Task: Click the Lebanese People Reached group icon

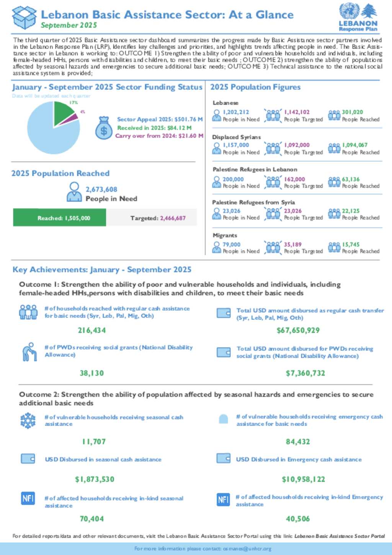Action: click(x=334, y=115)
